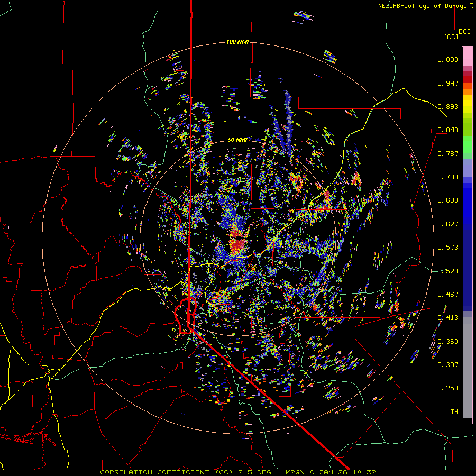Screen dimensions: 476x476
Task: Click the 50 NMI range ring label
Action: coord(237,140)
